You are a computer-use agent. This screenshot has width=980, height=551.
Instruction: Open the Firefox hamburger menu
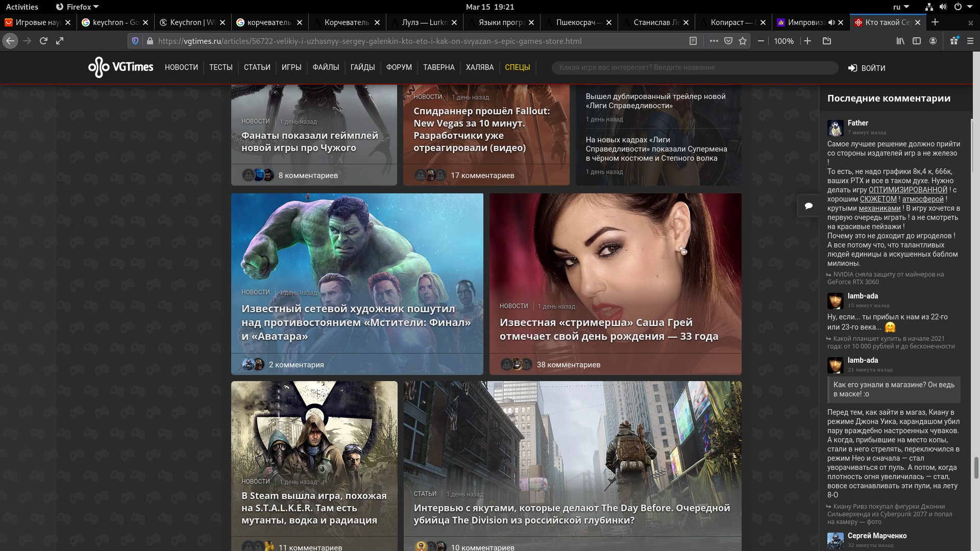pos(970,41)
